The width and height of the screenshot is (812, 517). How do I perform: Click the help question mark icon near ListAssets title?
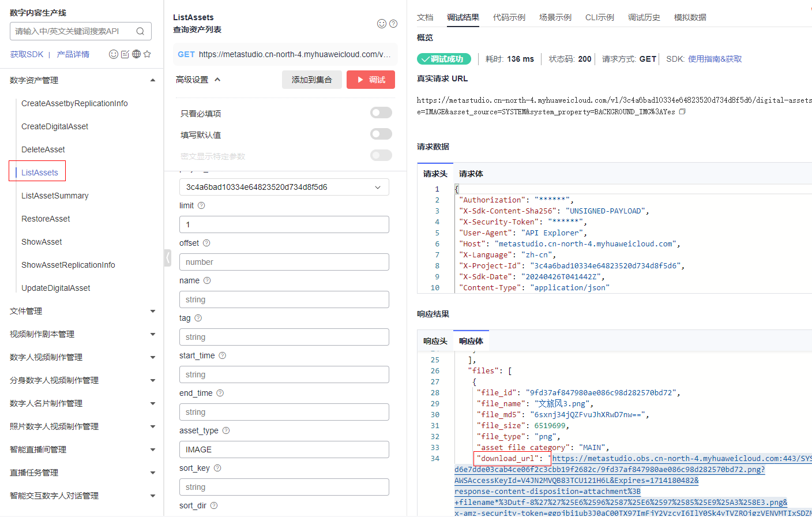[393, 24]
